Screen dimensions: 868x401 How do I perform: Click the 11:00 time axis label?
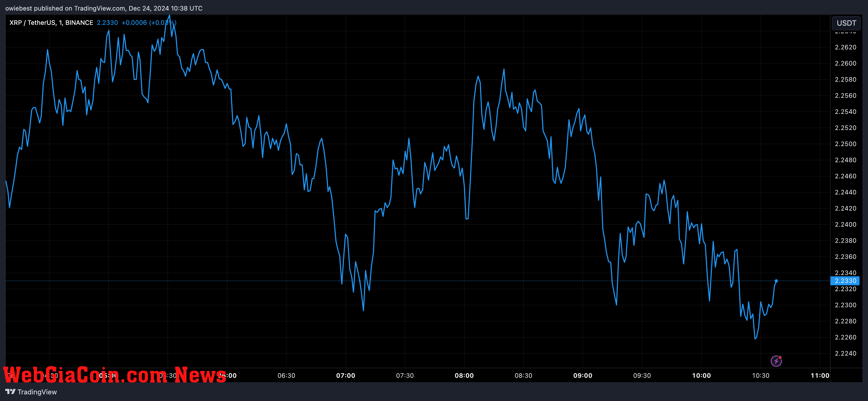pyautogui.click(x=820, y=375)
